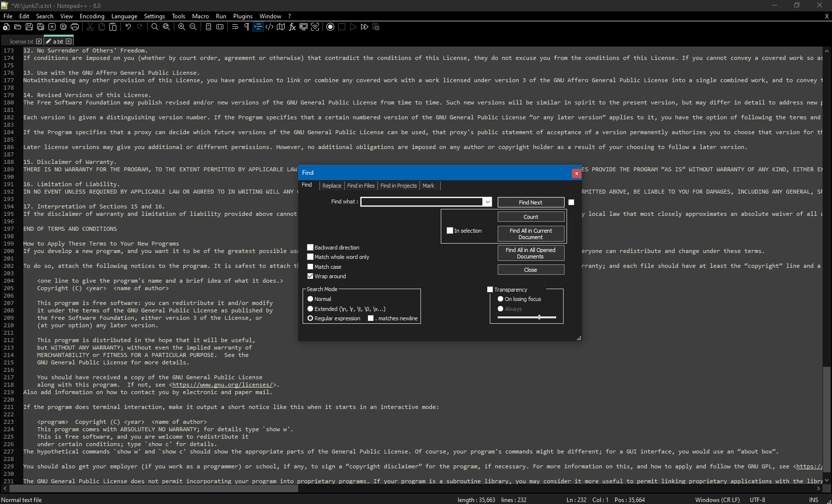
Task: Open the Replace toolbar icon
Action: 166,27
